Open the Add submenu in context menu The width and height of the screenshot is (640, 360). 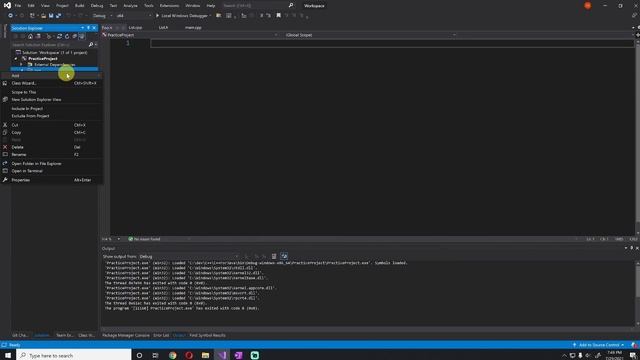pyautogui.click(x=51, y=76)
